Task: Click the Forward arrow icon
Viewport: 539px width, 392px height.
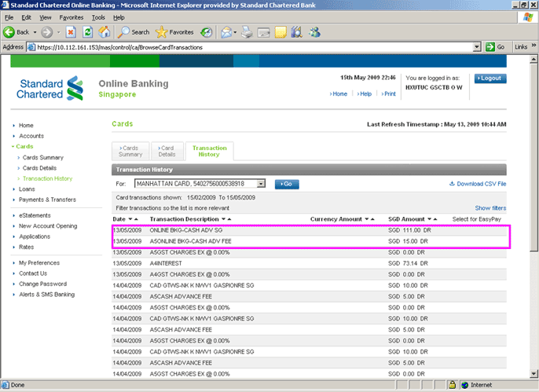Action: (47, 32)
